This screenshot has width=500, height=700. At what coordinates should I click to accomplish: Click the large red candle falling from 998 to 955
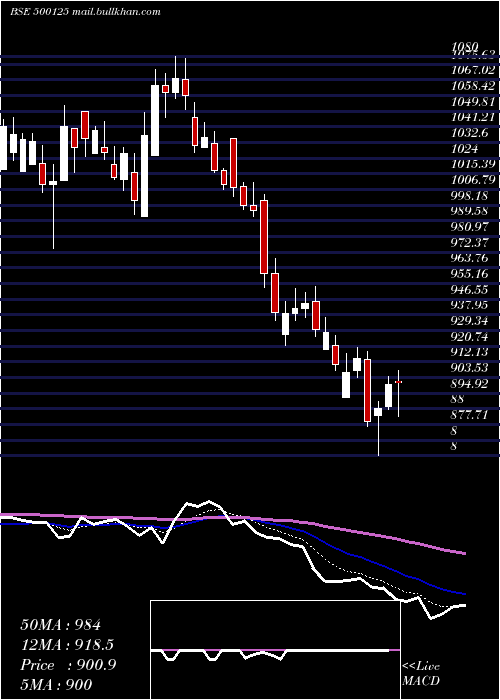coord(264,237)
